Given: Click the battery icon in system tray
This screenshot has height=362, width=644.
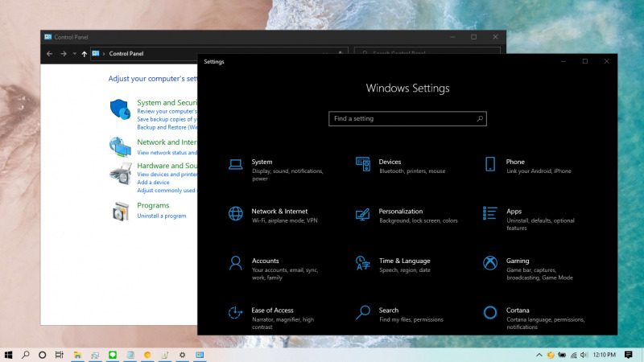Looking at the screenshot, I should click(562, 355).
